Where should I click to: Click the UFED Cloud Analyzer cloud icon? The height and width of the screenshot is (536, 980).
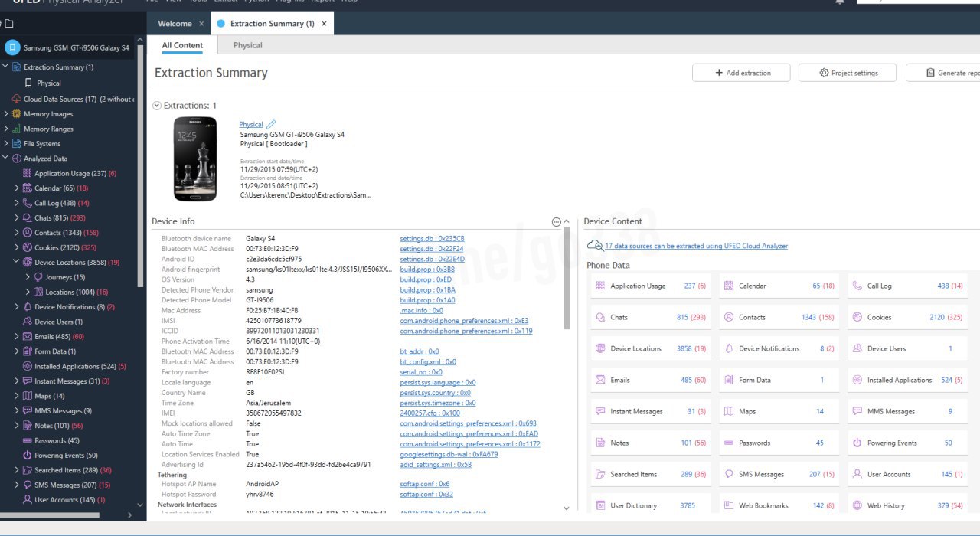point(594,246)
